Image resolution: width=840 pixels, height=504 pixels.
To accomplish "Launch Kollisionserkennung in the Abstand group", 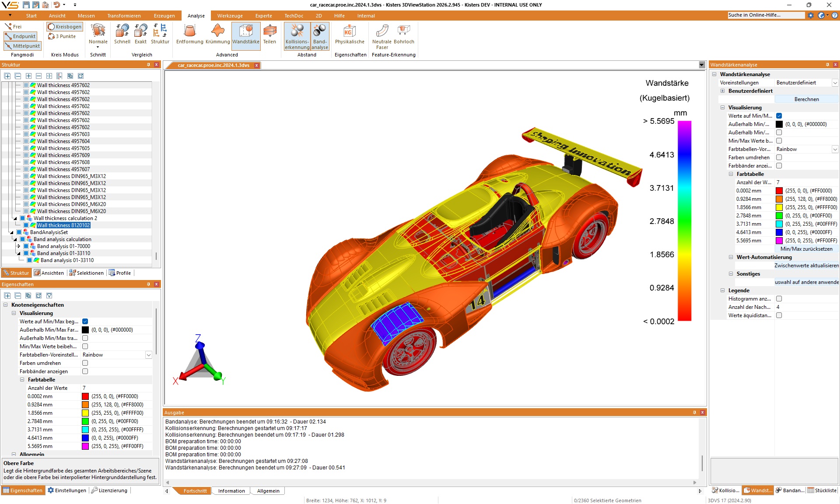I will (x=297, y=36).
